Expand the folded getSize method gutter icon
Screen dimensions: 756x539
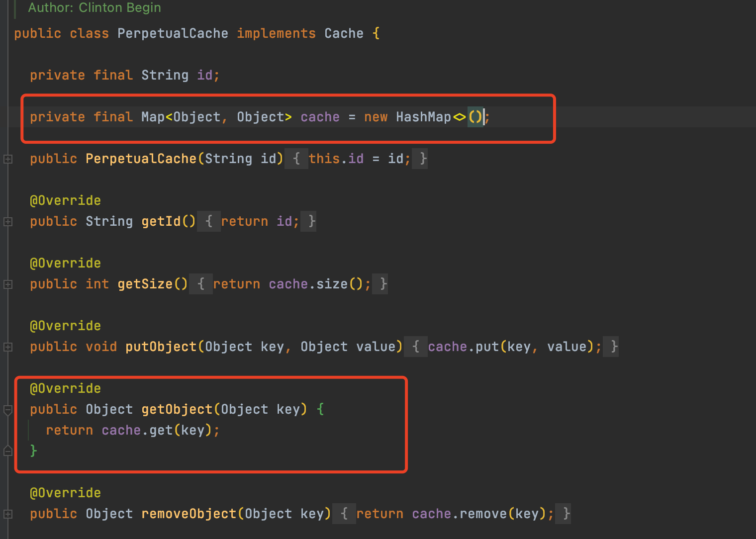(8, 284)
